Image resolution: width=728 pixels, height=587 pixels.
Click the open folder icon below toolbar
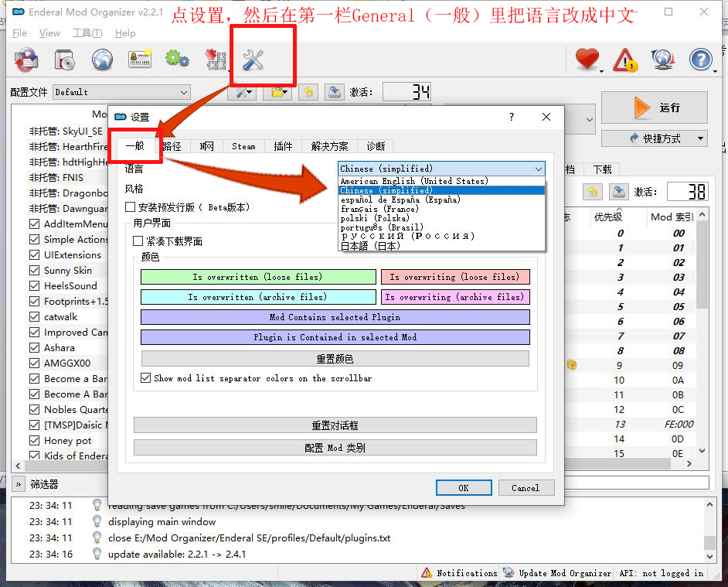(277, 93)
